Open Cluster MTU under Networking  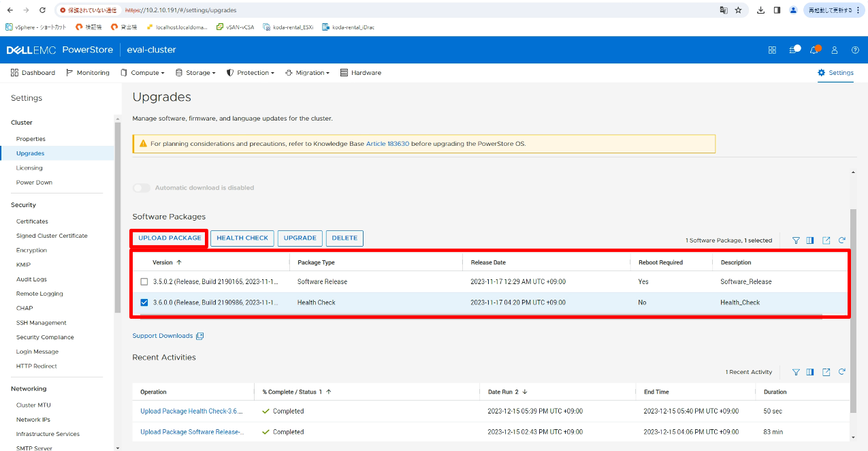[x=33, y=405]
